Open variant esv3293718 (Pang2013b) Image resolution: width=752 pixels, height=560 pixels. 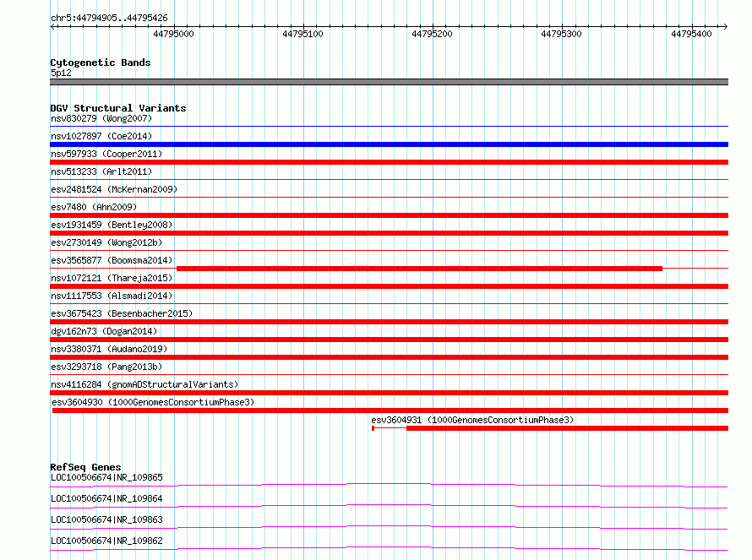106,367
